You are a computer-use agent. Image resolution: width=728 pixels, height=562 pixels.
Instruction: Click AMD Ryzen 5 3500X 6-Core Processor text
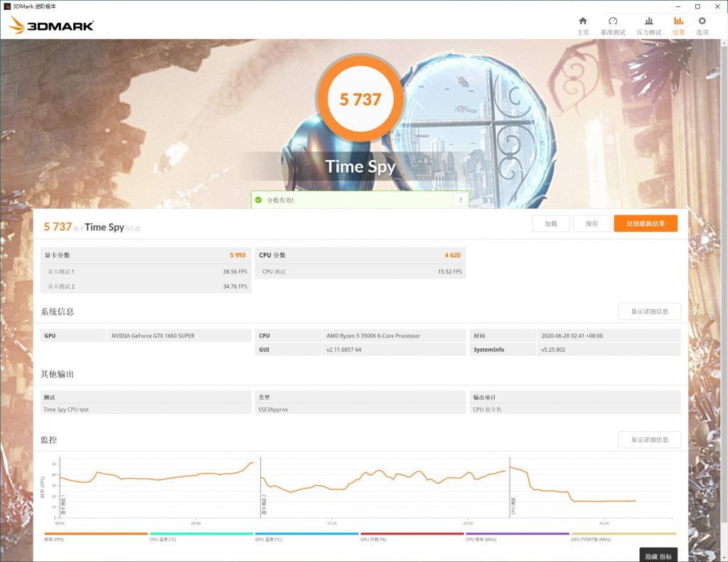(373, 335)
